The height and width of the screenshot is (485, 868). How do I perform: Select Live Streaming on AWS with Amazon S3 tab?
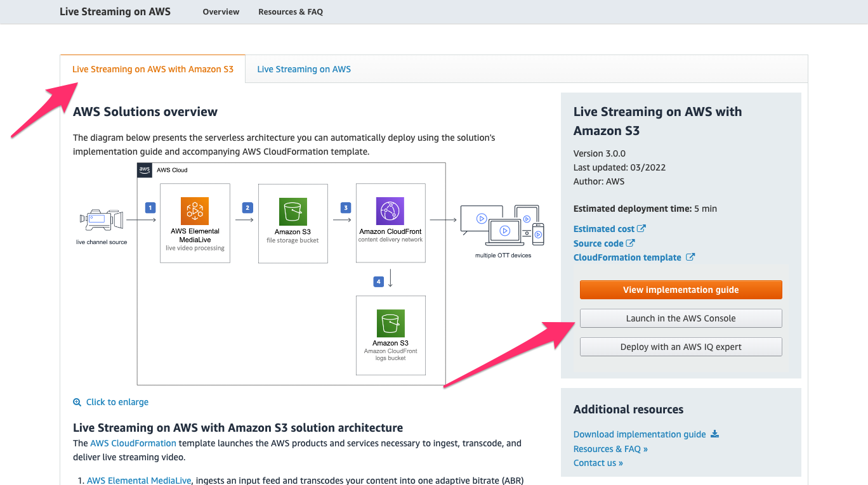[x=153, y=69]
